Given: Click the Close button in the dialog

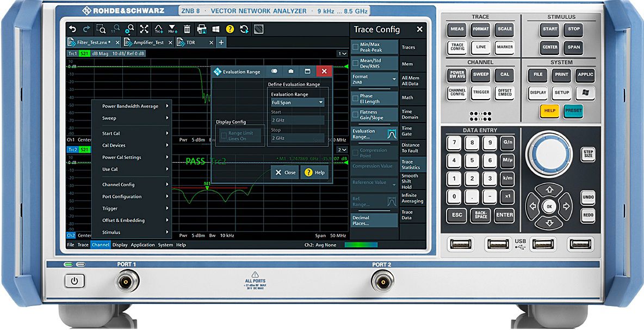Looking at the screenshot, I should tap(284, 172).
